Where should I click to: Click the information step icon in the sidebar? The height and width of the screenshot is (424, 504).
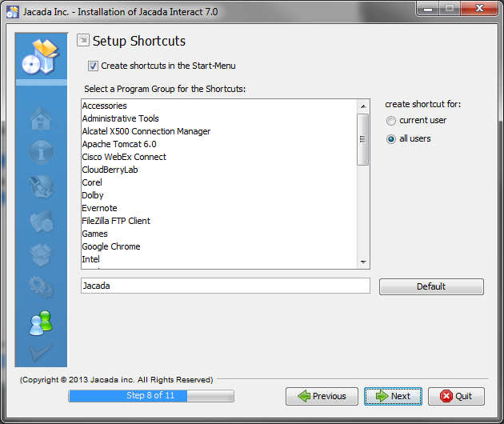click(41, 152)
